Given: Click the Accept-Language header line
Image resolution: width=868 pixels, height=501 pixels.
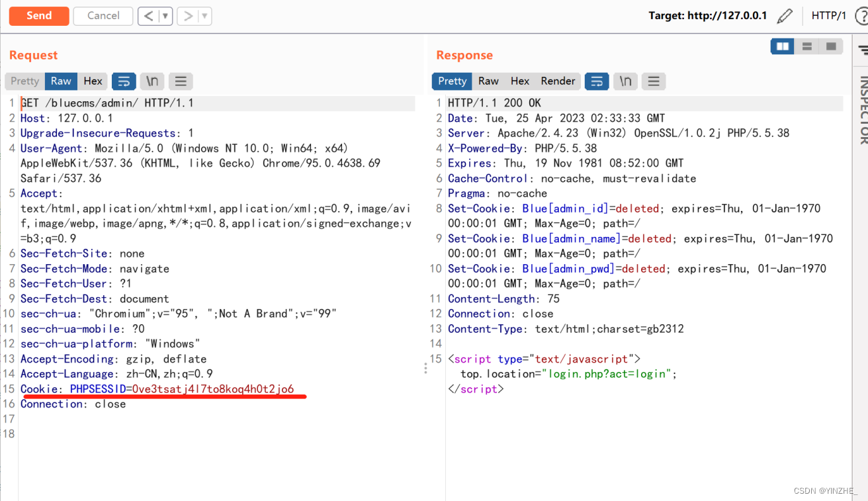Looking at the screenshot, I should [x=116, y=374].
